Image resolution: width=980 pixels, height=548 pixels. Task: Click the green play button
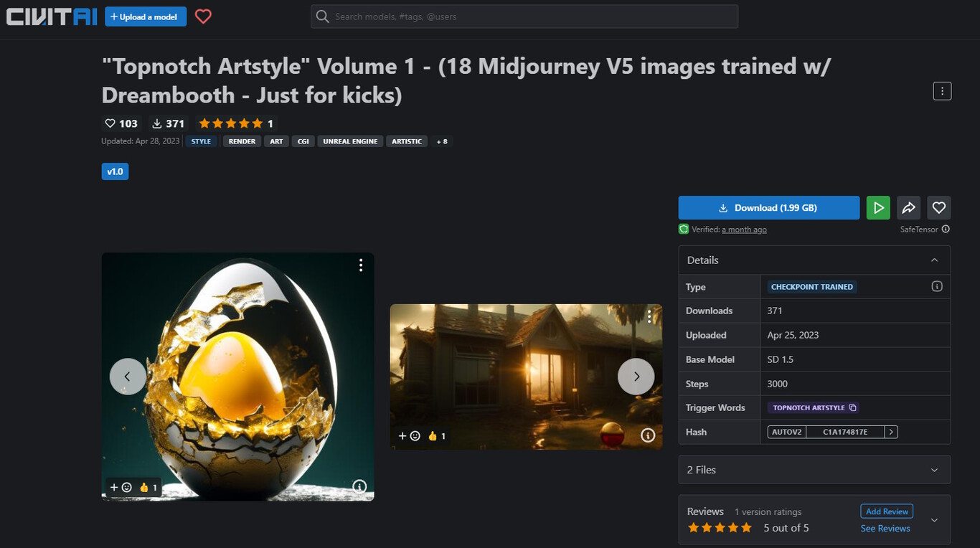click(x=878, y=208)
